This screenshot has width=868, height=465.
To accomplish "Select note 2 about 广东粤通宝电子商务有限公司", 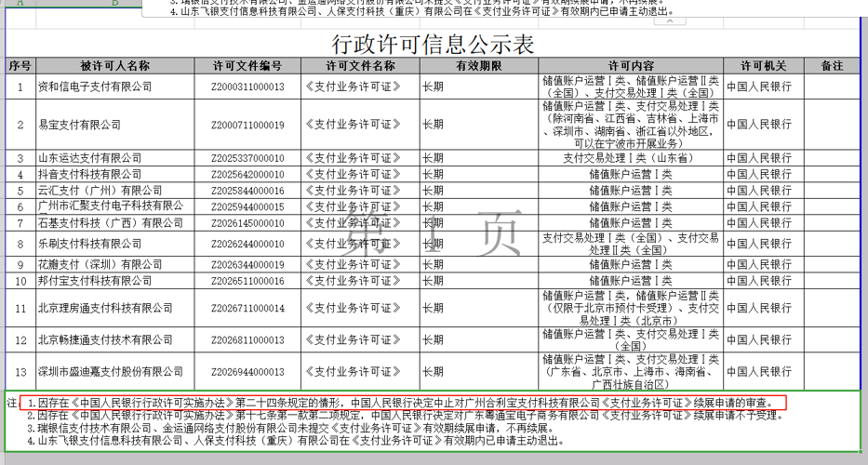I will click(407, 415).
